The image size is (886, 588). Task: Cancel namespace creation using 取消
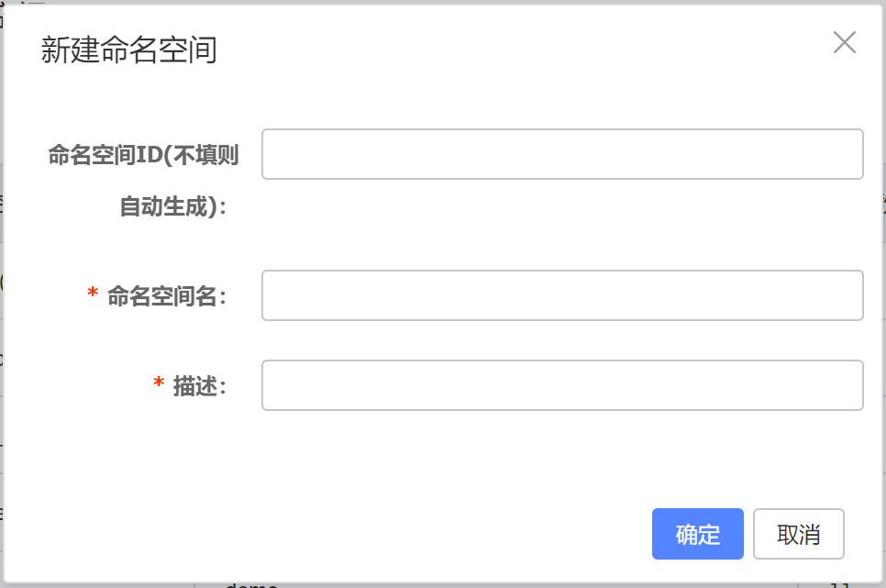[798, 533]
